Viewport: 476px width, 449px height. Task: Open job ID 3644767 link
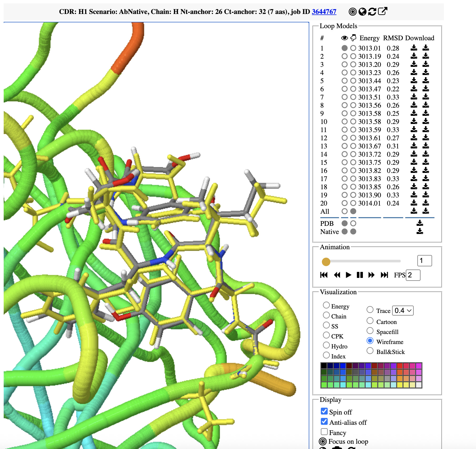[x=324, y=12]
